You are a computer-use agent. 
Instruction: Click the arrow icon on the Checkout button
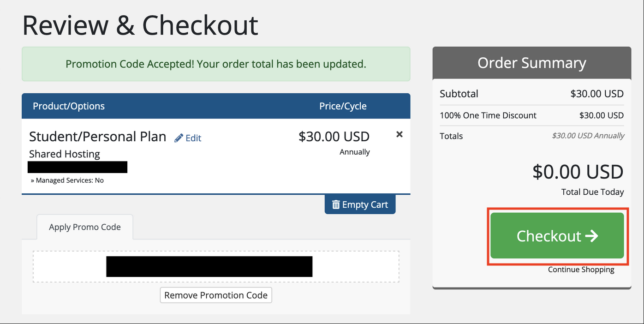pos(591,236)
